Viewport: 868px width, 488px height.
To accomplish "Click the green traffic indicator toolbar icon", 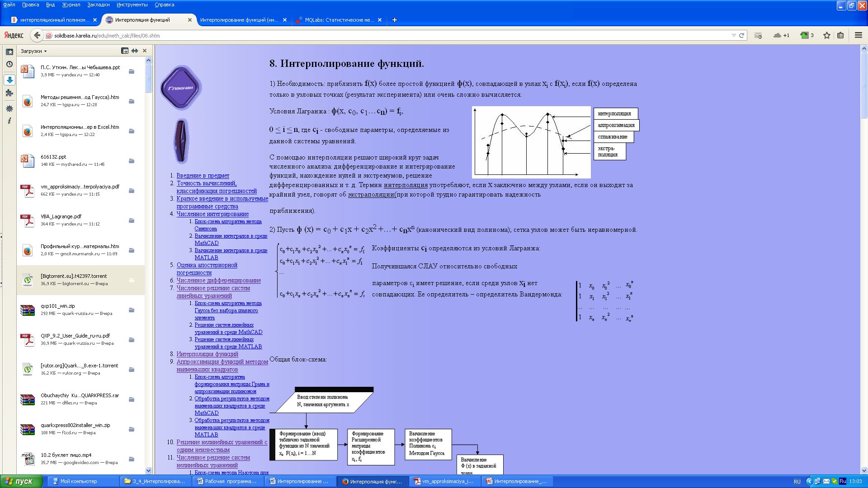I will pyautogui.click(x=807, y=35).
